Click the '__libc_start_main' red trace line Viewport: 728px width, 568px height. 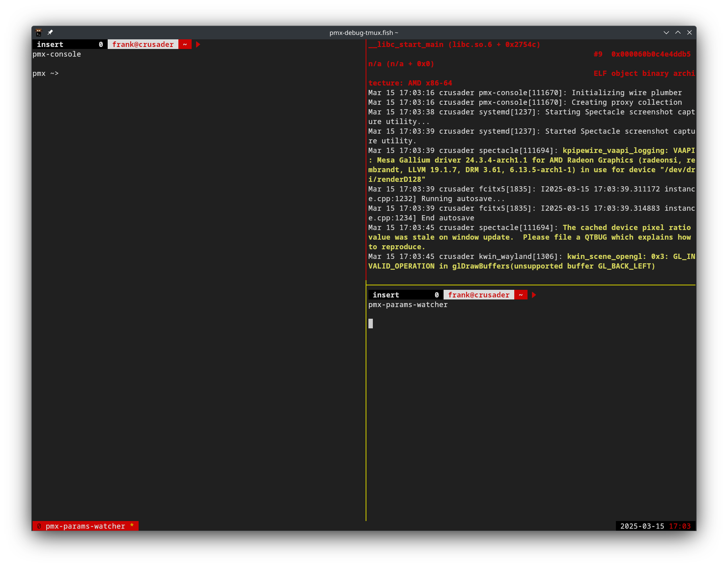pos(454,45)
